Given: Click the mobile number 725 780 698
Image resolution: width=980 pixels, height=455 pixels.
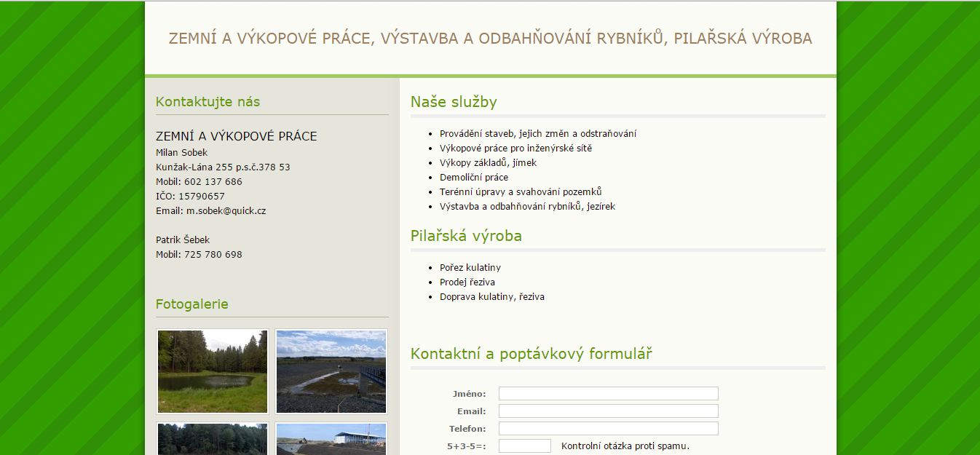Looking at the screenshot, I should 213,255.
